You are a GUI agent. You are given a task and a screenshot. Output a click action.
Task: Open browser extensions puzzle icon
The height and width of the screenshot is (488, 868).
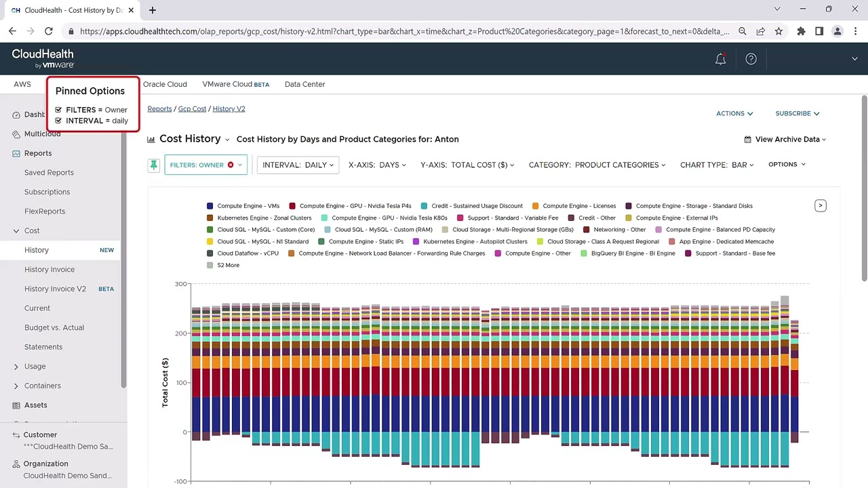[x=801, y=31]
